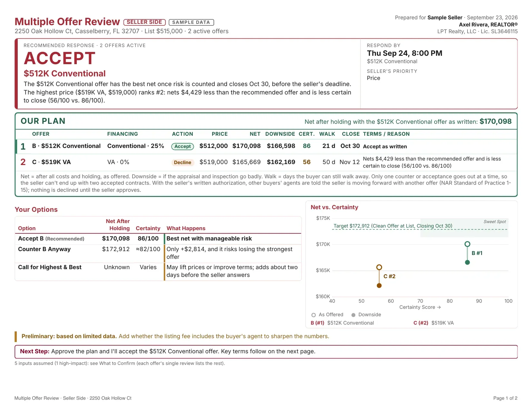This screenshot has width=532, height=411.
Task: Click 'C (#2) $519K VA' chart key entry
Action: (x=433, y=323)
